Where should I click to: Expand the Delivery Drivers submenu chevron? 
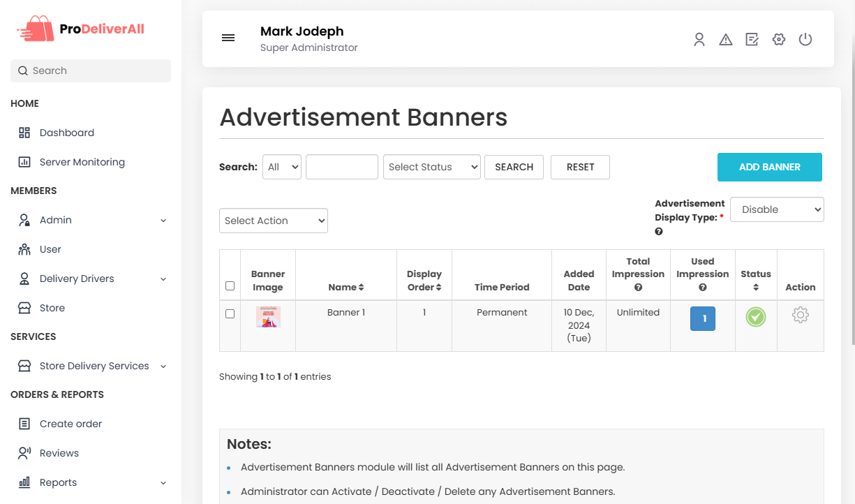[x=163, y=279]
